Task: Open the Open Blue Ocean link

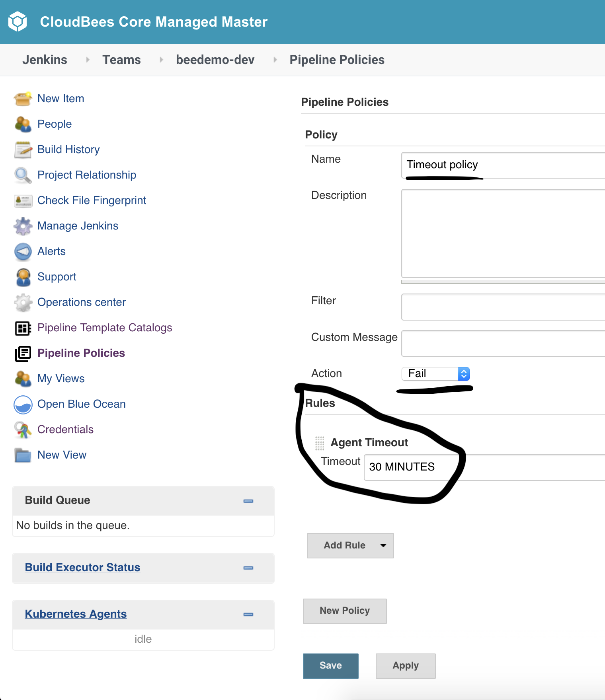Action: (x=82, y=404)
